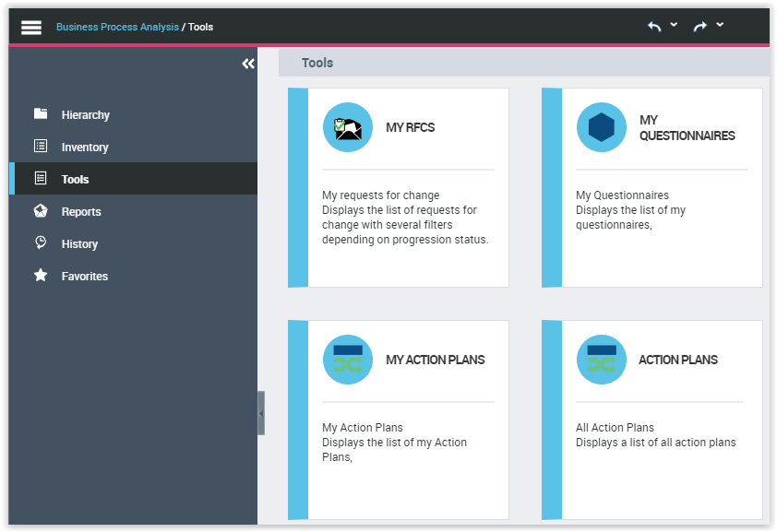Open the ACTION PLANS tile title

(678, 361)
